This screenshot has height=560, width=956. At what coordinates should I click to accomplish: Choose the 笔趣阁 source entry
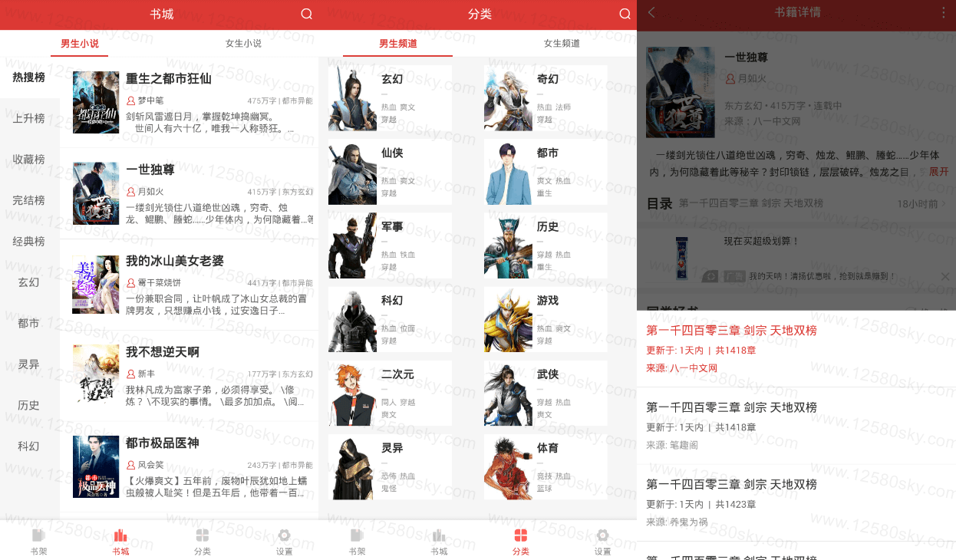796,426
